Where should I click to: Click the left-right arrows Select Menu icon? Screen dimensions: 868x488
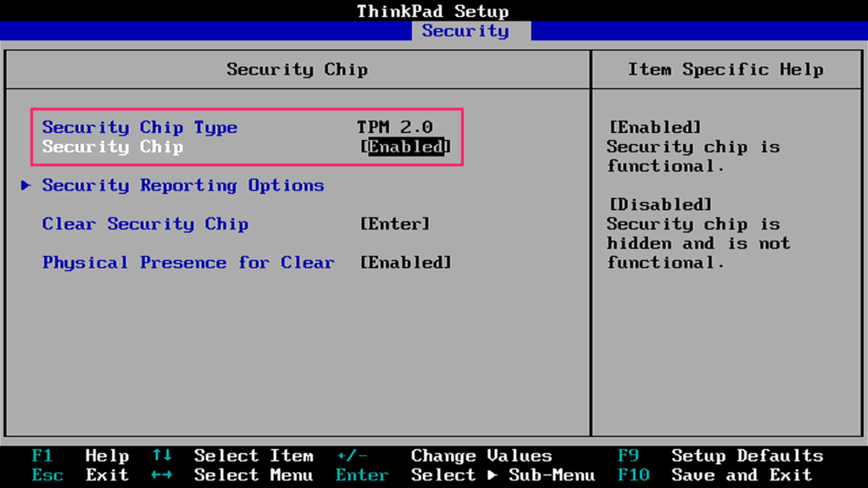click(162, 475)
